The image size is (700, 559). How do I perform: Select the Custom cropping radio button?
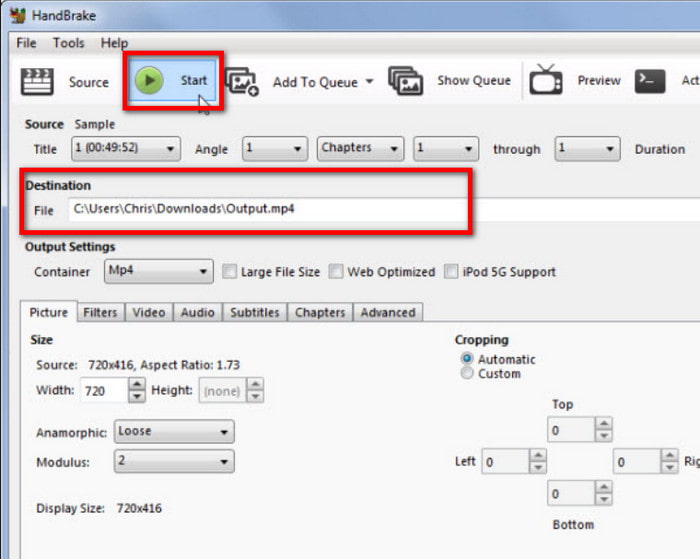[x=467, y=373]
